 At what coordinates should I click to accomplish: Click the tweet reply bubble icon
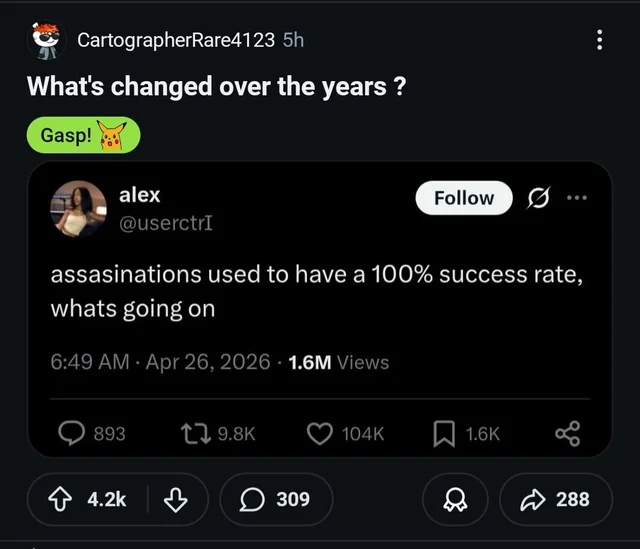click(72, 432)
